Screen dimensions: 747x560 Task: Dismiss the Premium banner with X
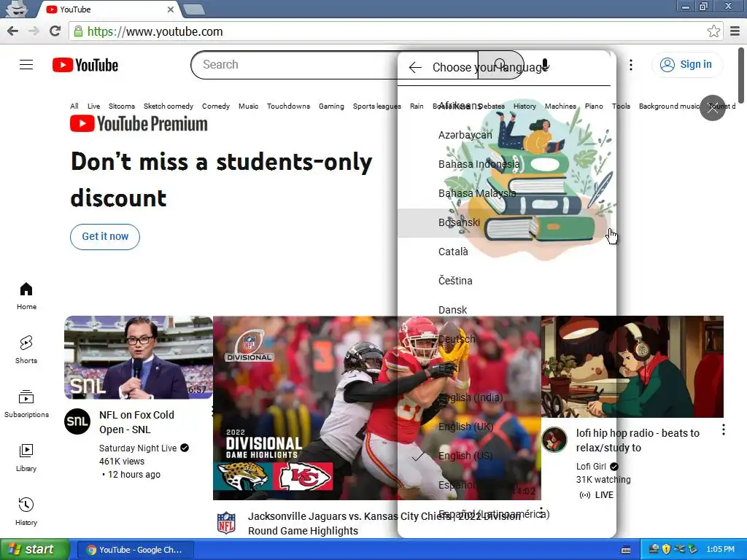712,108
